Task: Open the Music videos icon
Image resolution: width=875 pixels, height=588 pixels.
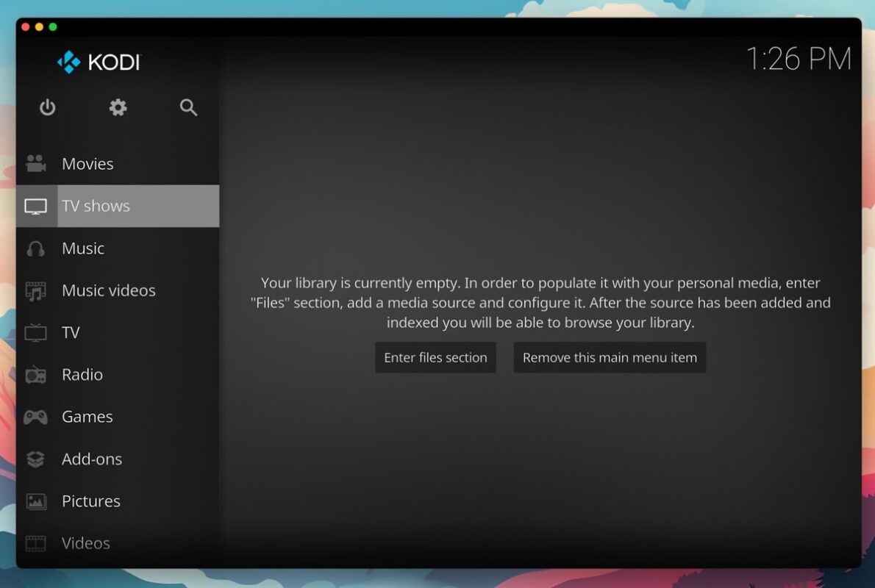Action: click(35, 290)
